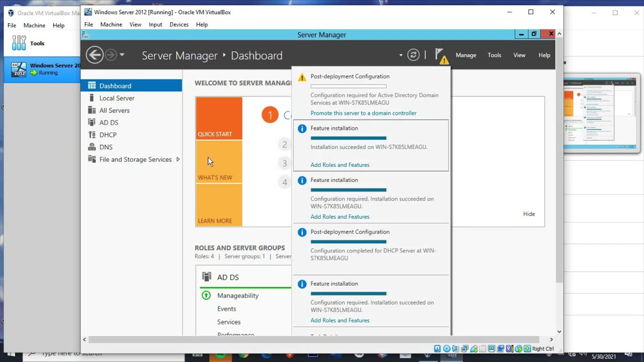The width and height of the screenshot is (644, 362).
Task: Click VM preview thumbnail in VirtualBox Manager
Action: [x=600, y=113]
